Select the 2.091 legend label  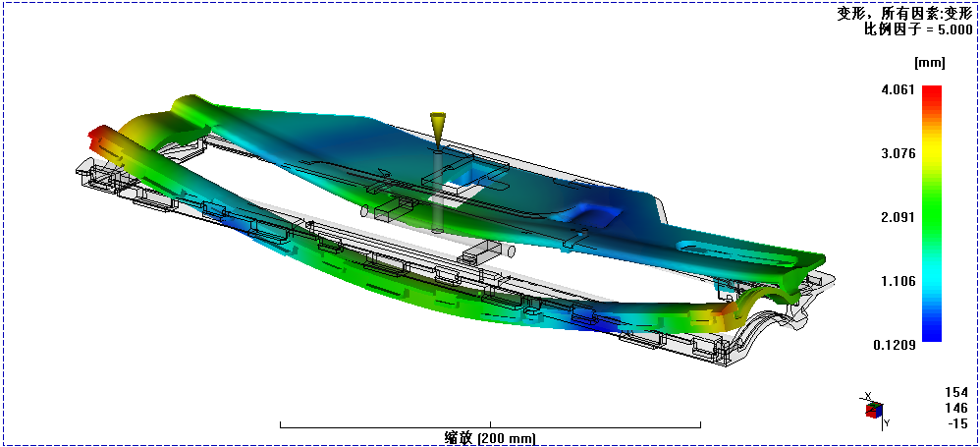tap(898, 217)
